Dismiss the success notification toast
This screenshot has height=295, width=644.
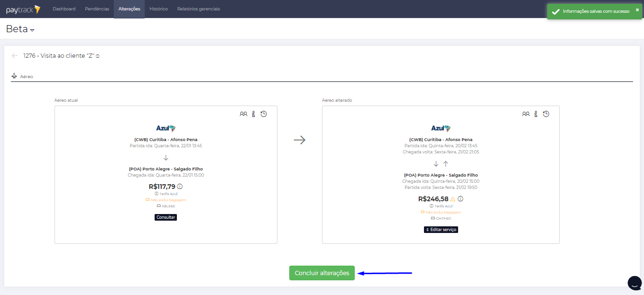pos(637,10)
